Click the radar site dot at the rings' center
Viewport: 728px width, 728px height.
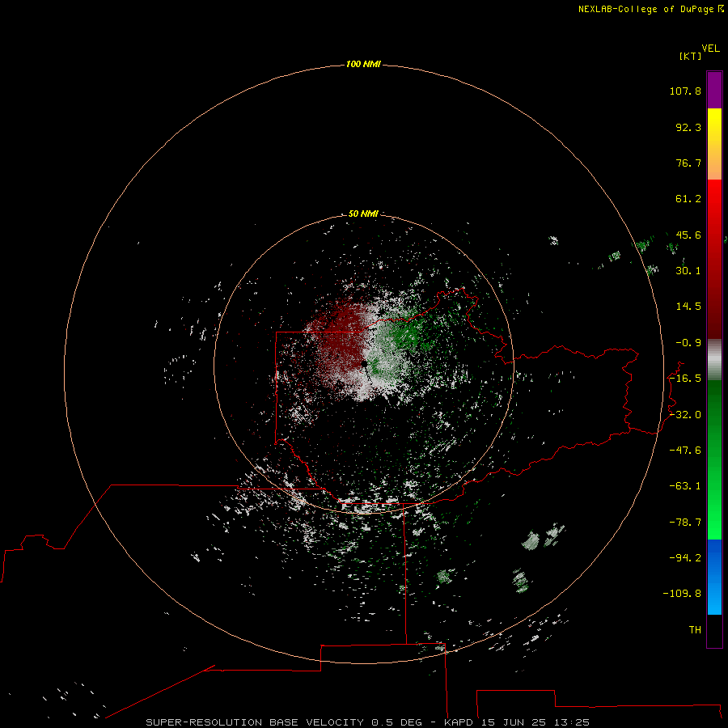365,364
